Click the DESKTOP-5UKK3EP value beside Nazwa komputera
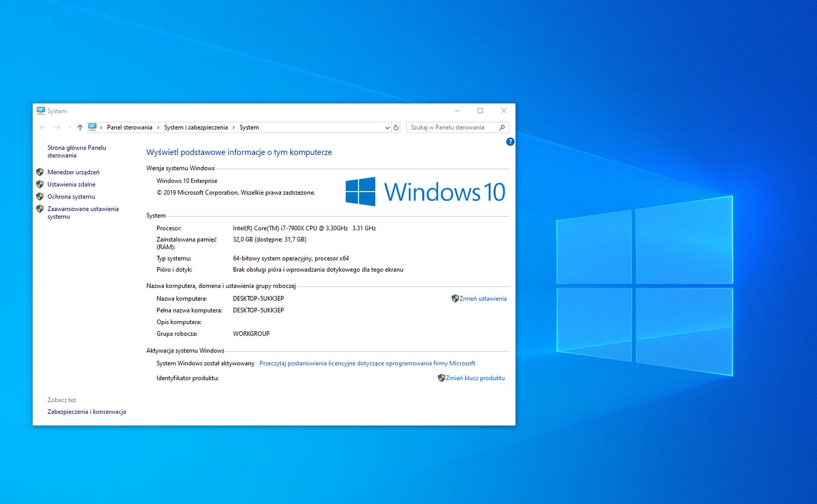 tap(258, 298)
